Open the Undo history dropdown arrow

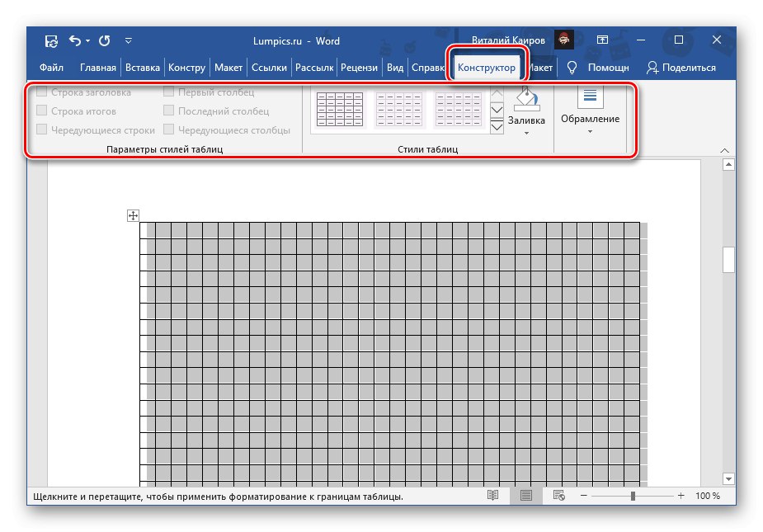(x=88, y=41)
